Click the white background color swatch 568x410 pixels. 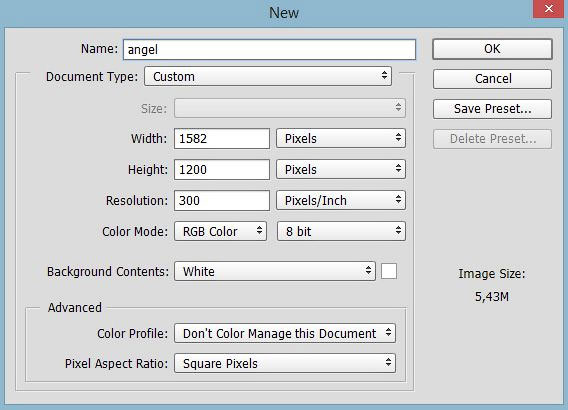pyautogui.click(x=389, y=271)
